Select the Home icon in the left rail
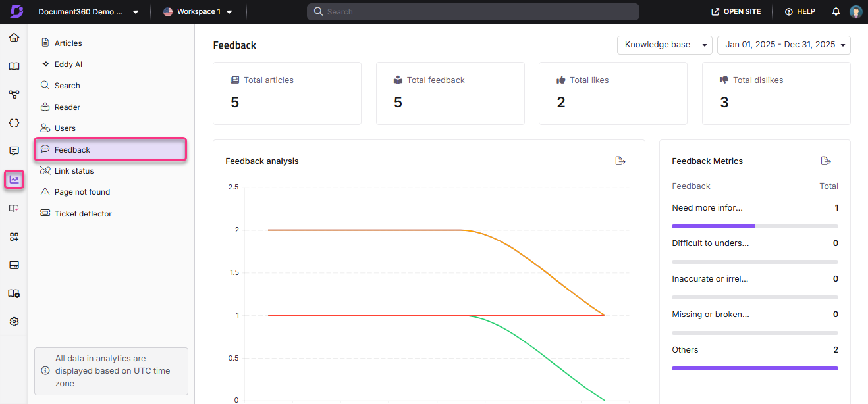This screenshot has height=404, width=868. pos(14,38)
